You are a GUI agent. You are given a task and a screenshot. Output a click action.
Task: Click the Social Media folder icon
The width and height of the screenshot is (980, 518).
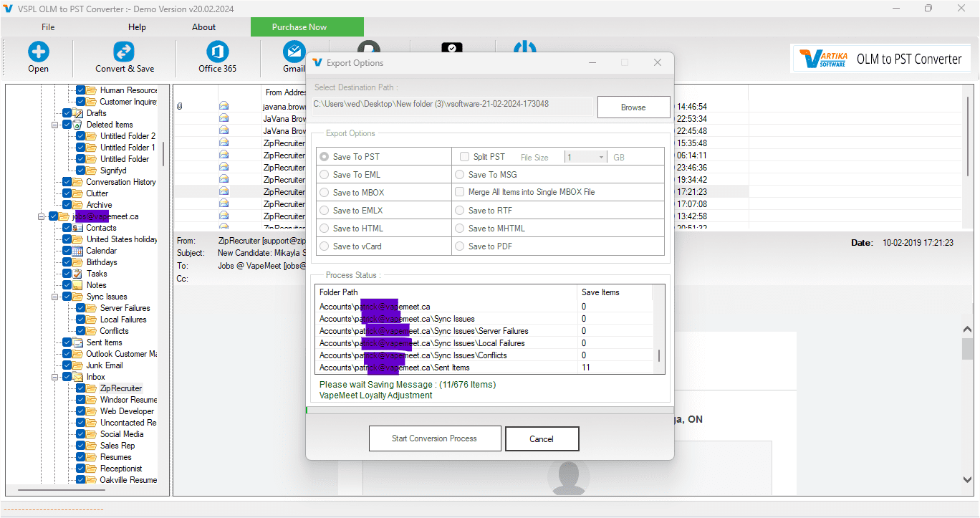pyautogui.click(x=92, y=434)
